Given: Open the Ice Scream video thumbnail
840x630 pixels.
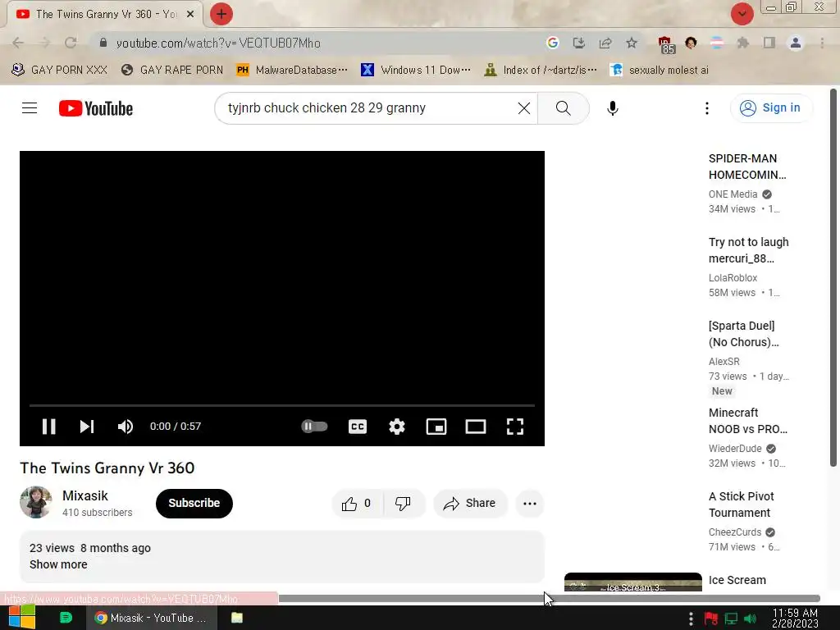Looking at the screenshot, I should pos(632,582).
